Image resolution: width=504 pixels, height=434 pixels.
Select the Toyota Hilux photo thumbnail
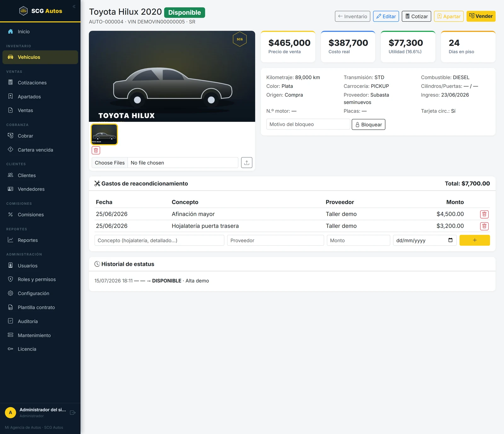(104, 134)
